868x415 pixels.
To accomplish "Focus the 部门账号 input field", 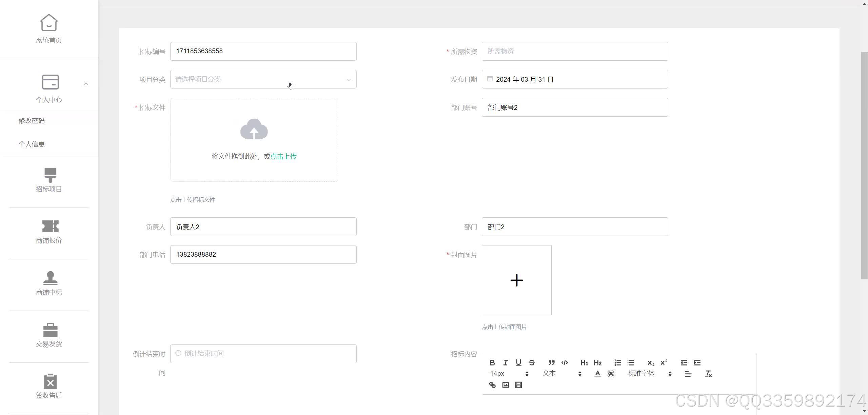I will [575, 107].
